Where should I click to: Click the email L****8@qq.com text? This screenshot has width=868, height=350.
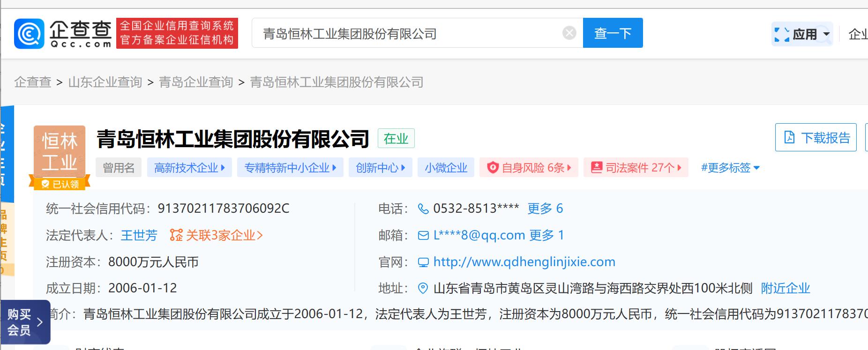[x=479, y=235]
